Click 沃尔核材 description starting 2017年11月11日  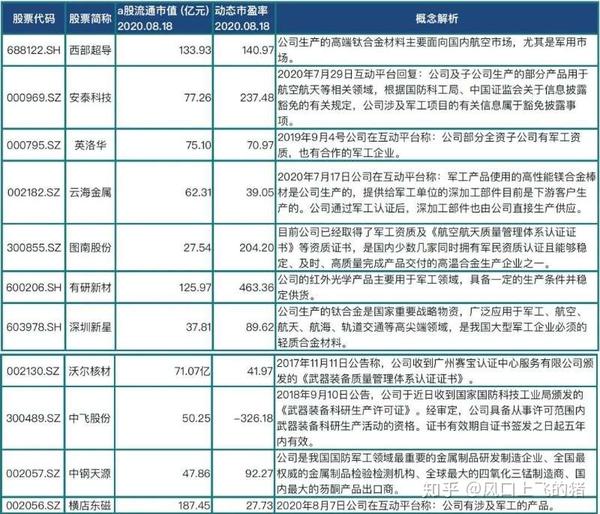coord(435,371)
